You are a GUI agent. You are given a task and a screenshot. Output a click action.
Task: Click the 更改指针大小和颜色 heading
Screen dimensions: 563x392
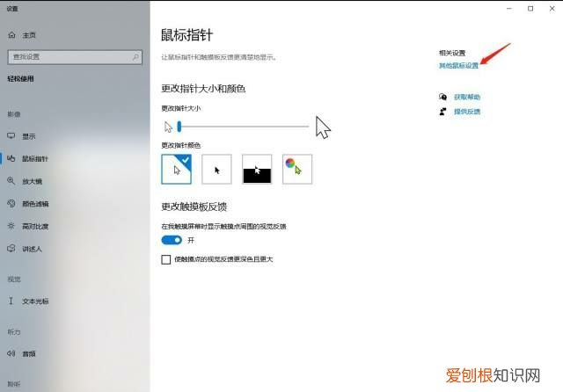pos(203,89)
